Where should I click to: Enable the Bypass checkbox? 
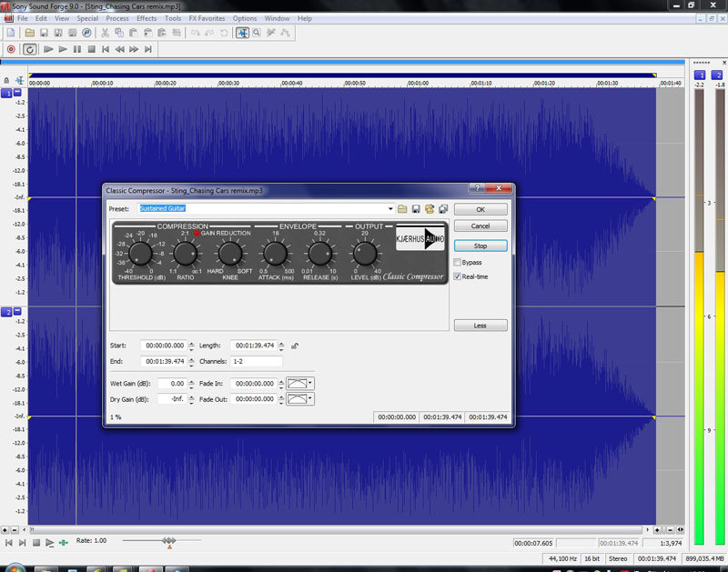[x=457, y=262]
